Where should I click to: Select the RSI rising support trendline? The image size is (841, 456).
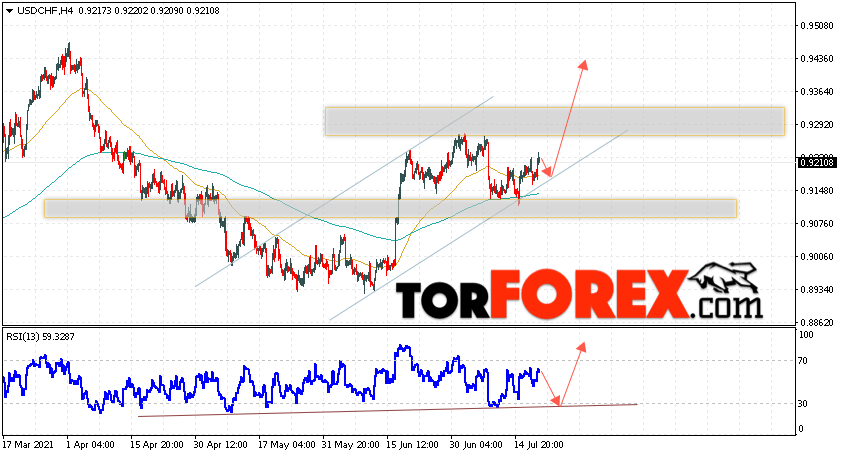pos(387,410)
